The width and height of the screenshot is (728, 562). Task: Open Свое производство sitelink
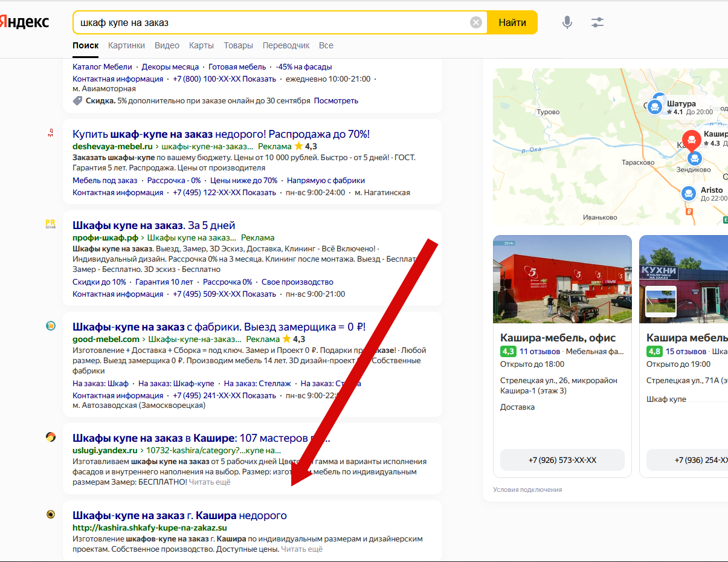click(297, 282)
